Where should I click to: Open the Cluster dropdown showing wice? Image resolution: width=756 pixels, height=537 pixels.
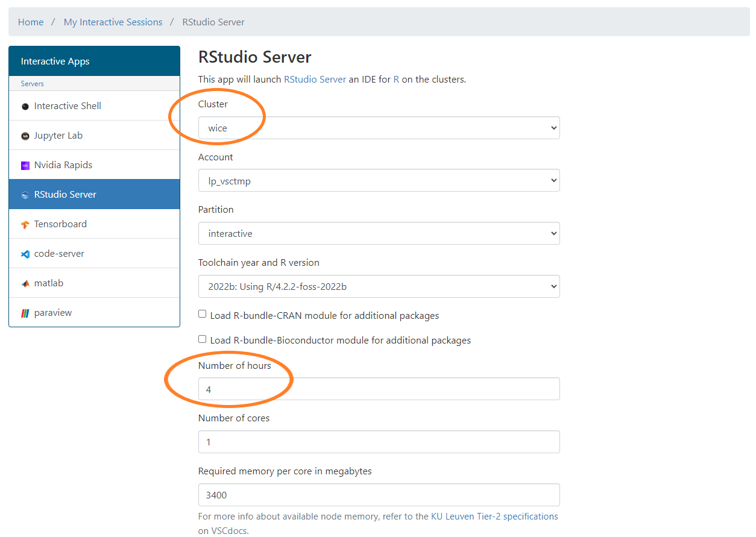point(379,128)
